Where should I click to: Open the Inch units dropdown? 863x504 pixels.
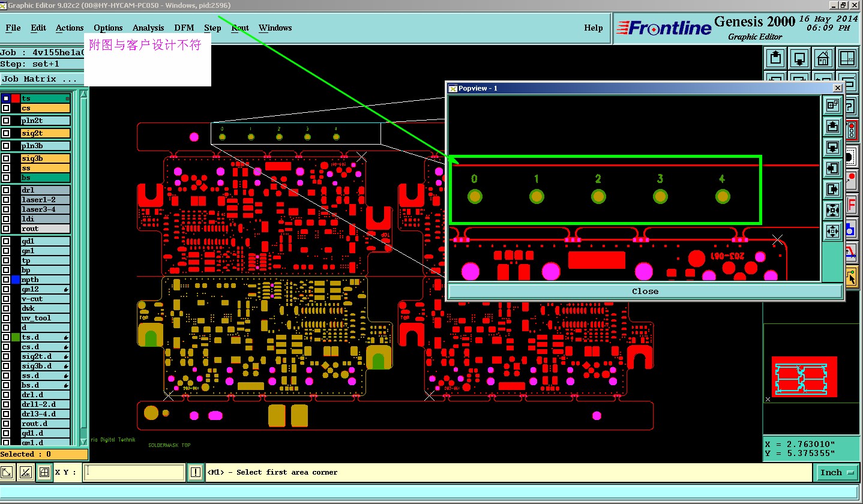(x=837, y=473)
